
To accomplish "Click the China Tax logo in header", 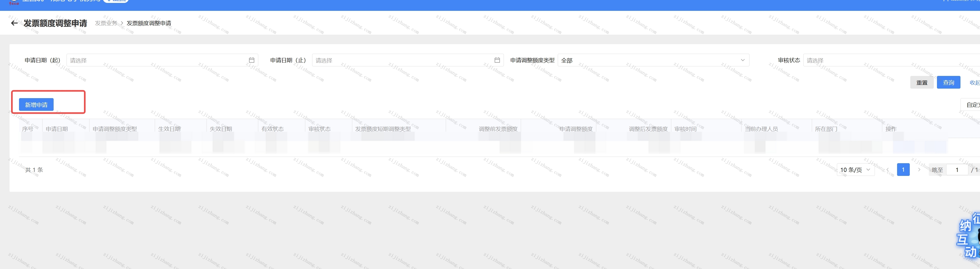I will 14,2.
